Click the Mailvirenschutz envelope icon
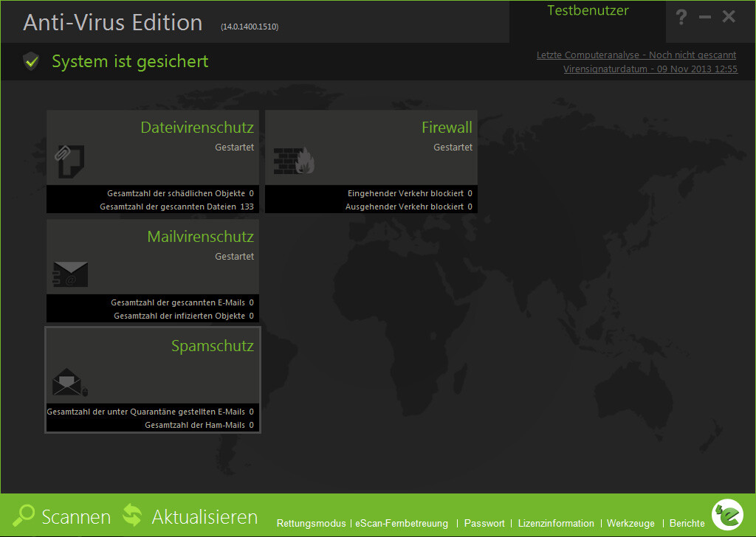The height and width of the screenshot is (537, 756). pyautogui.click(x=71, y=274)
